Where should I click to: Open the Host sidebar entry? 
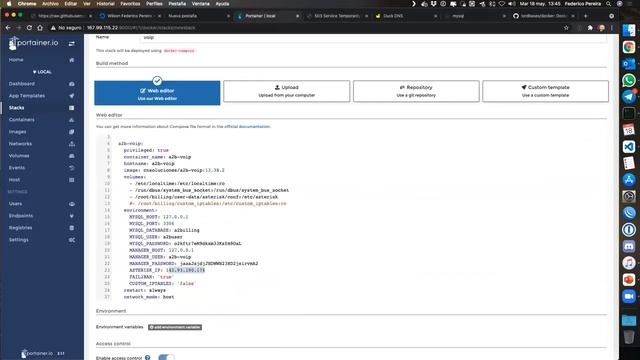tap(14, 180)
